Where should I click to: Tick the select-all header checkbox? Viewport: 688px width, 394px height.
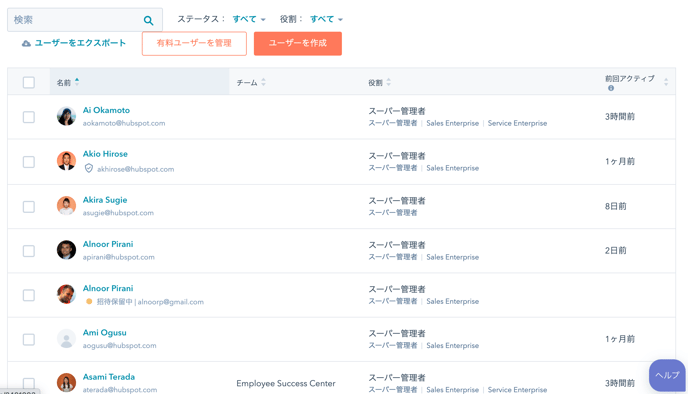tap(29, 82)
